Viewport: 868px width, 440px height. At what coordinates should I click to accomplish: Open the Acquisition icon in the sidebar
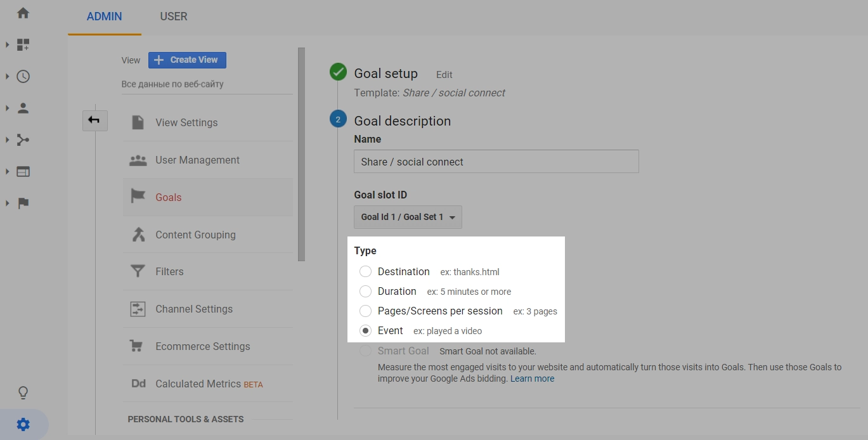click(23, 139)
